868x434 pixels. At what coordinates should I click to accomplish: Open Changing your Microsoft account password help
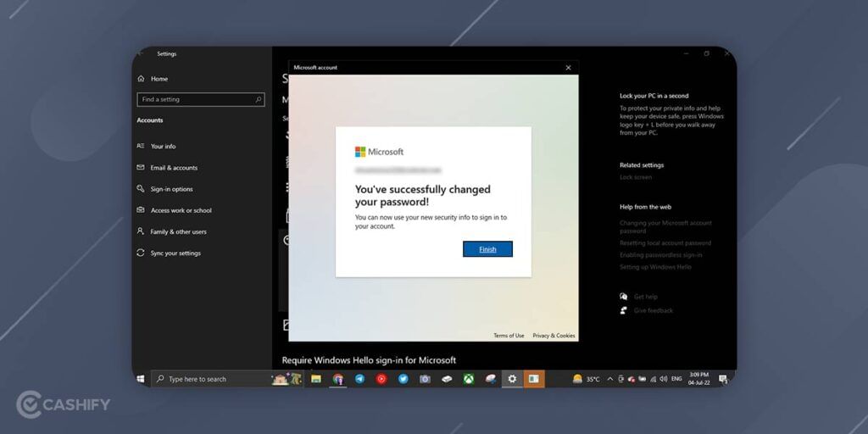(665, 226)
